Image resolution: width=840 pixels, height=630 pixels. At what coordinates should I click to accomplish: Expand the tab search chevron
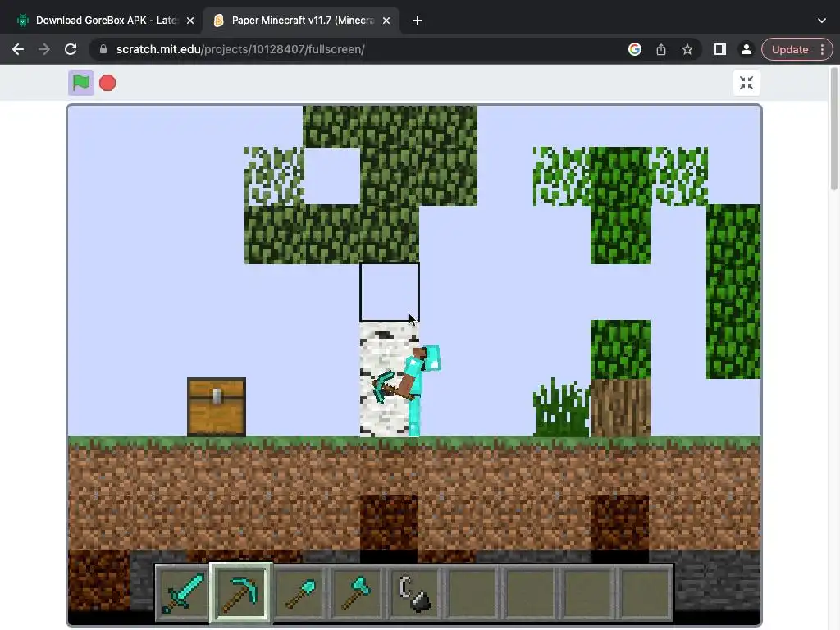tap(822, 21)
